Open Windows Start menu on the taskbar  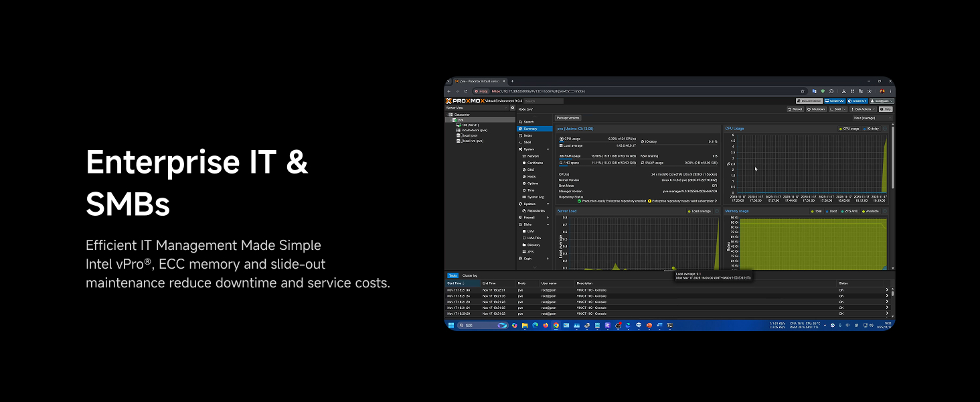point(451,326)
